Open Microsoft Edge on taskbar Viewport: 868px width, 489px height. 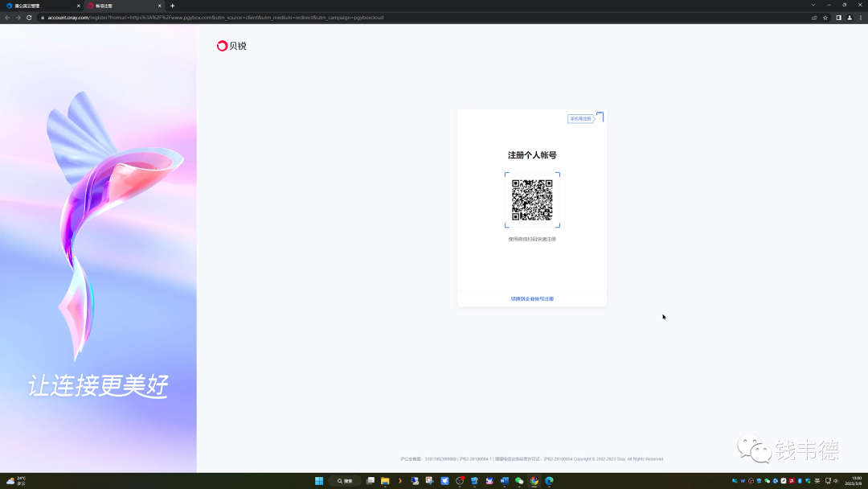[x=549, y=481]
